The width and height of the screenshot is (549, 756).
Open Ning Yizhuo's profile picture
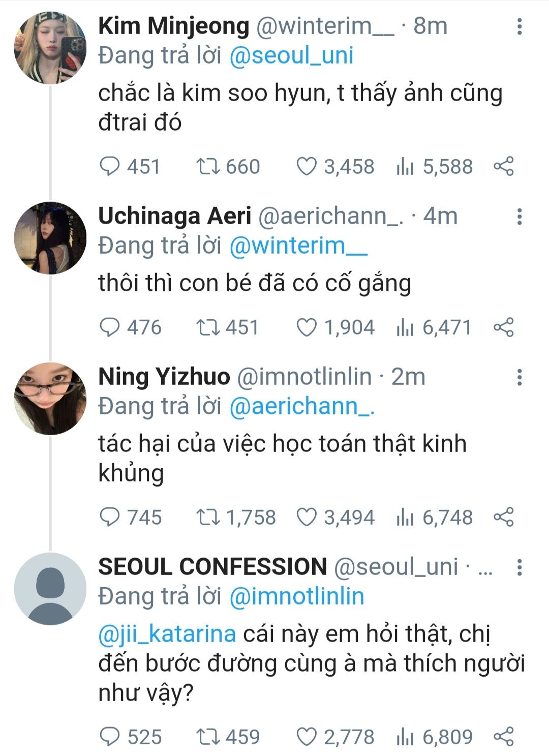50,399
